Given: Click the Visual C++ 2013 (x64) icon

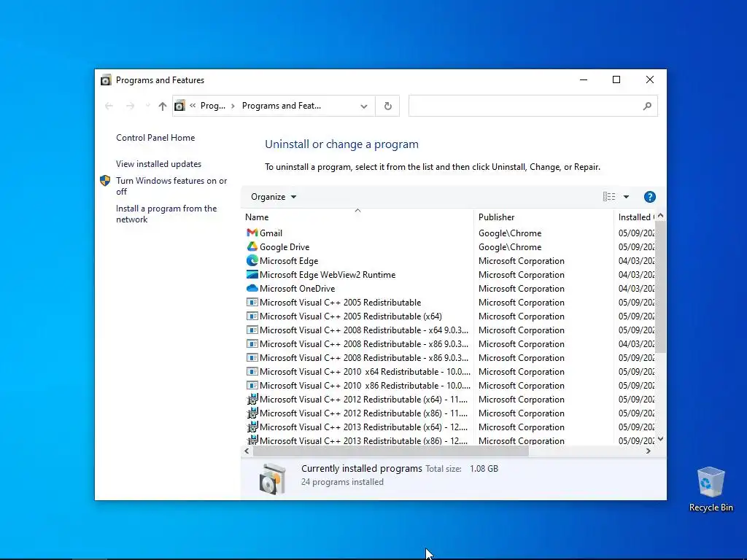Looking at the screenshot, I should (252, 427).
